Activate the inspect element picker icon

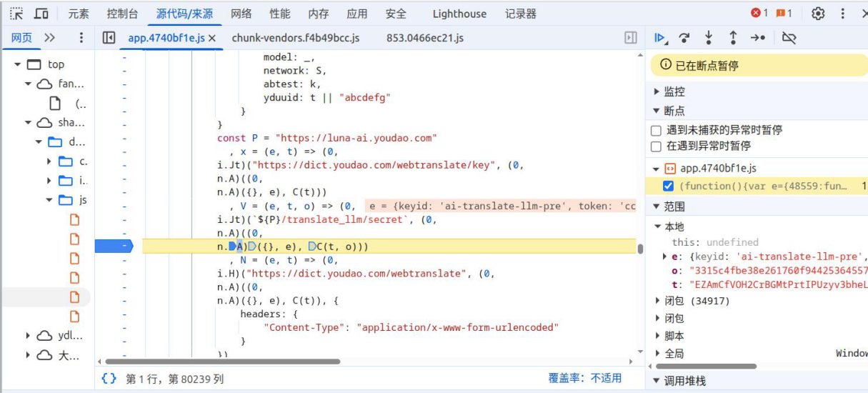click(x=16, y=14)
